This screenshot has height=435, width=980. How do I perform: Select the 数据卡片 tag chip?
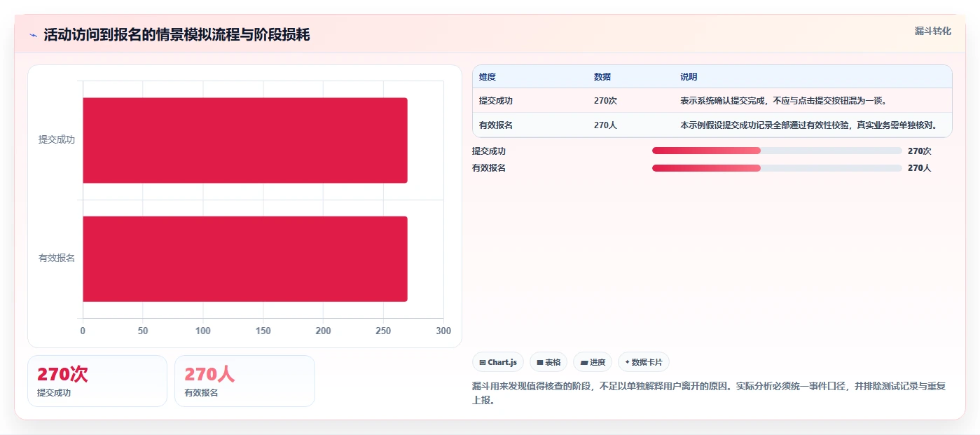point(643,362)
